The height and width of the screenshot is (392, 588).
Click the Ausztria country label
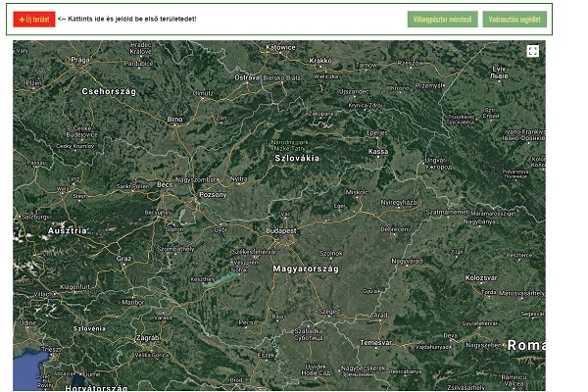click(68, 230)
